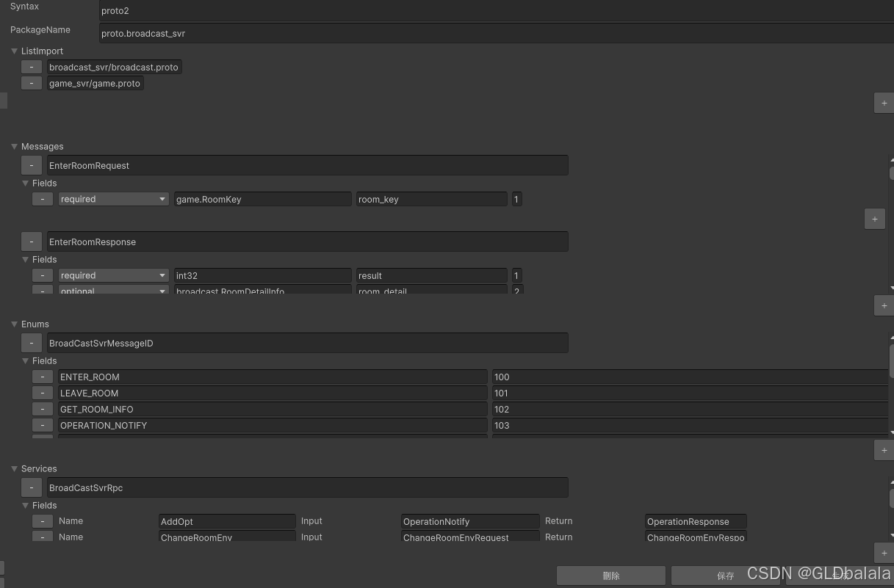Remove the AddOpt rpc row
This screenshot has height=588, width=894.
click(x=43, y=521)
